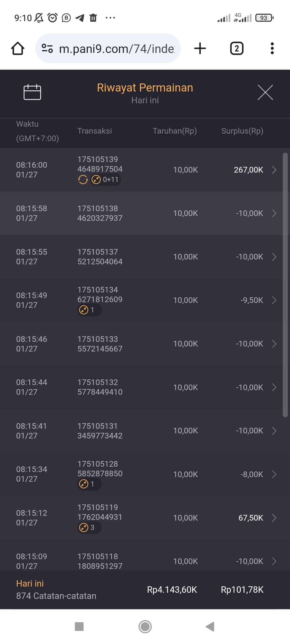Expand the 267,00K surplus row details
Image resolution: width=290 pixels, height=644 pixels.
(x=274, y=170)
